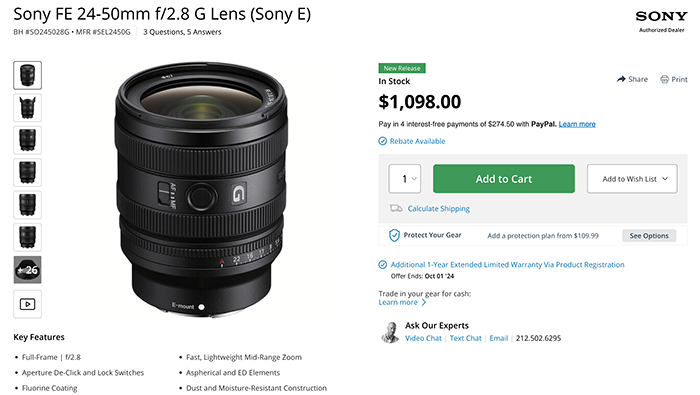Click the Share arrow icon
The height and width of the screenshot is (395, 700).
click(x=621, y=79)
